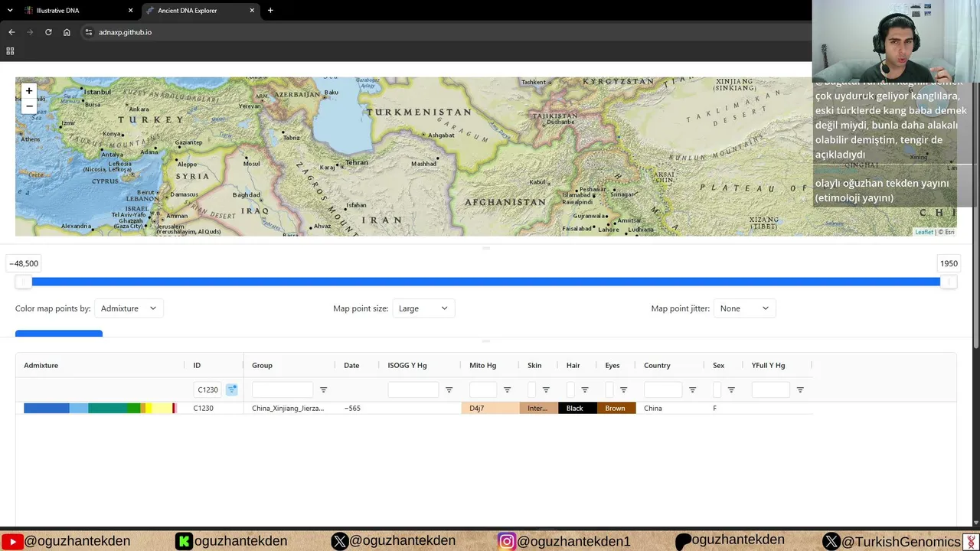Click the -48,500 start year label
The width and height of the screenshot is (980, 551).
24,263
